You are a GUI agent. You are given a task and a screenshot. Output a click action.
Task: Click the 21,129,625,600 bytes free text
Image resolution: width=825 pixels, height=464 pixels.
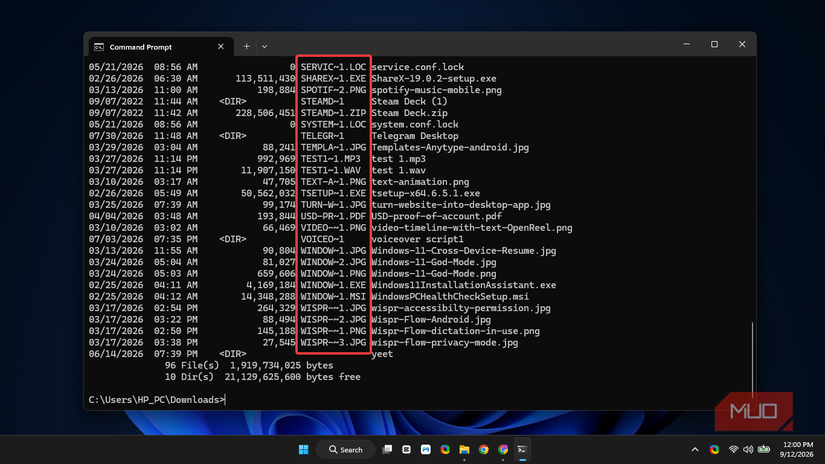[x=293, y=377]
